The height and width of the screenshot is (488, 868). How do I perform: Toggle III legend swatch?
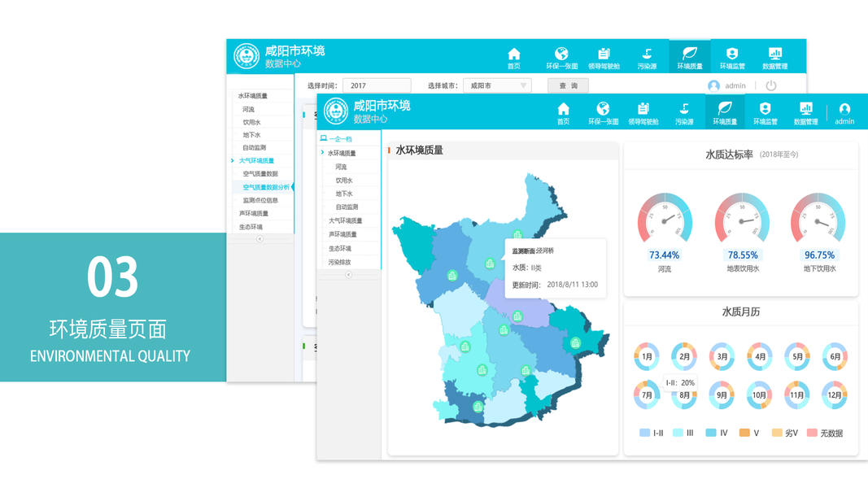pyautogui.click(x=678, y=433)
